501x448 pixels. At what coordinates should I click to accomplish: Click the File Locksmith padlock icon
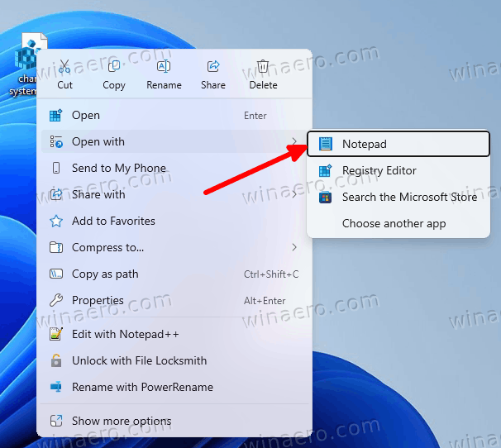[x=56, y=360]
